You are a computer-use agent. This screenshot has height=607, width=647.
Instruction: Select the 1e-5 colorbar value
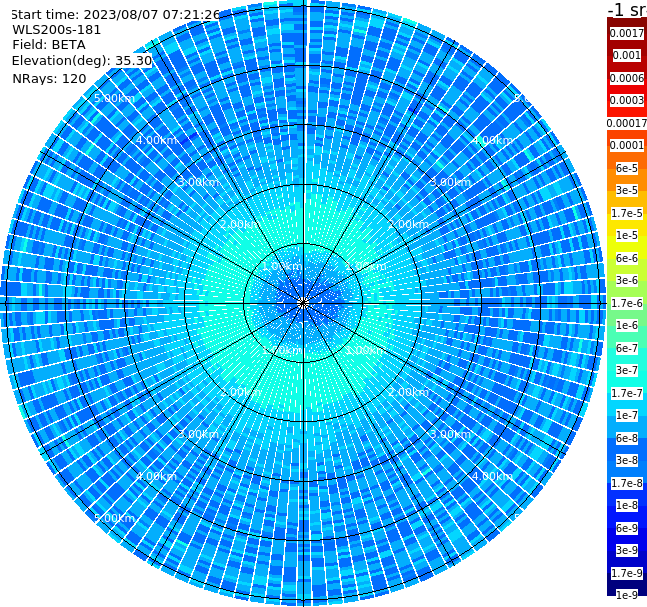tap(627, 235)
